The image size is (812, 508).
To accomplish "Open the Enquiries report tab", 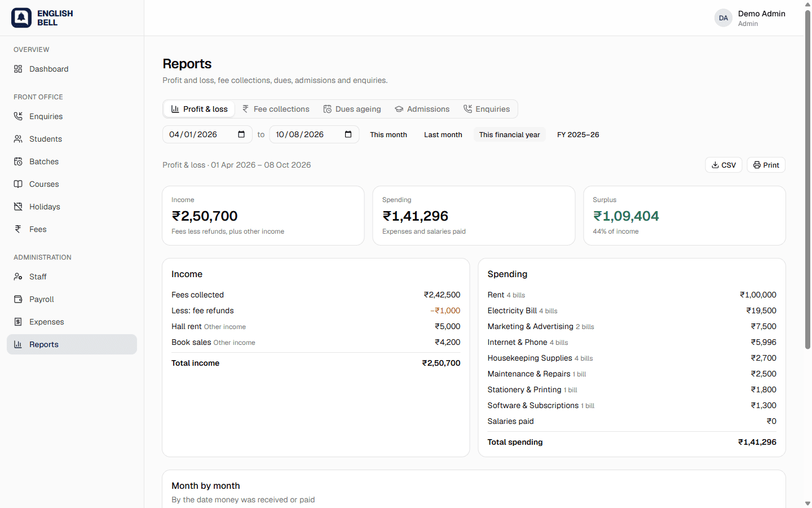I will pyautogui.click(x=487, y=109).
